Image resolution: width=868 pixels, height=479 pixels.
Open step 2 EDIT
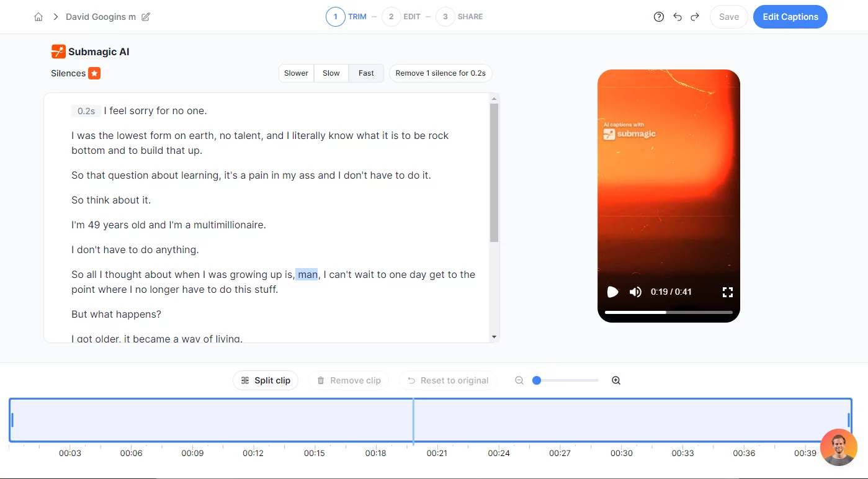pos(401,17)
